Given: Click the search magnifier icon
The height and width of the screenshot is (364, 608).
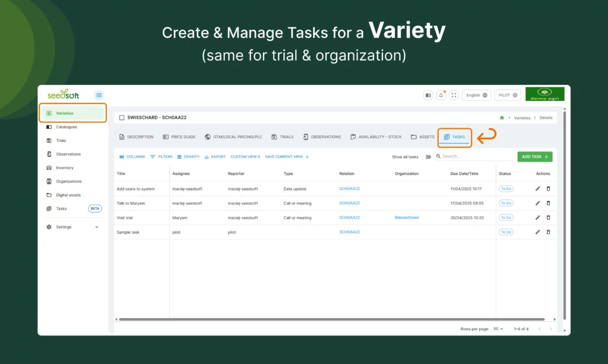Looking at the screenshot, I should 438,156.
